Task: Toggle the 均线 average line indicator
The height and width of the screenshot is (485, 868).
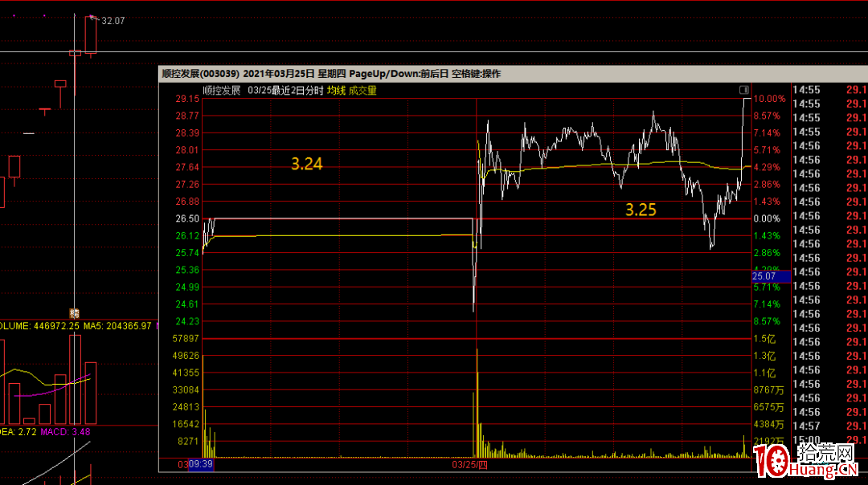Action: pyautogui.click(x=336, y=91)
